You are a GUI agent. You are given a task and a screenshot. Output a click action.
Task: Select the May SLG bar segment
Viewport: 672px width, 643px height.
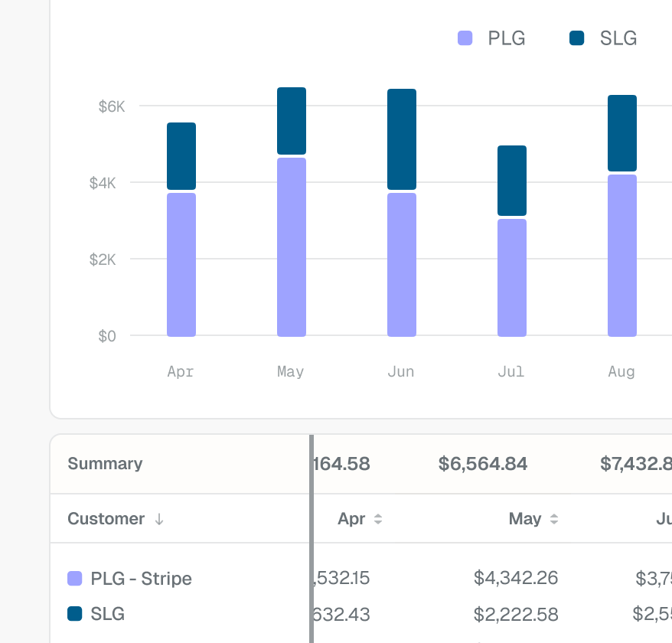point(292,121)
